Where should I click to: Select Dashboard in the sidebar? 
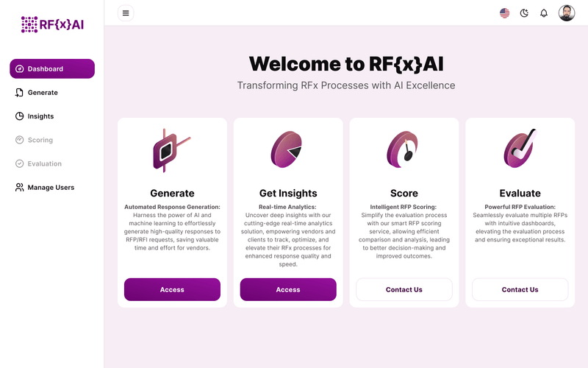[x=52, y=68]
